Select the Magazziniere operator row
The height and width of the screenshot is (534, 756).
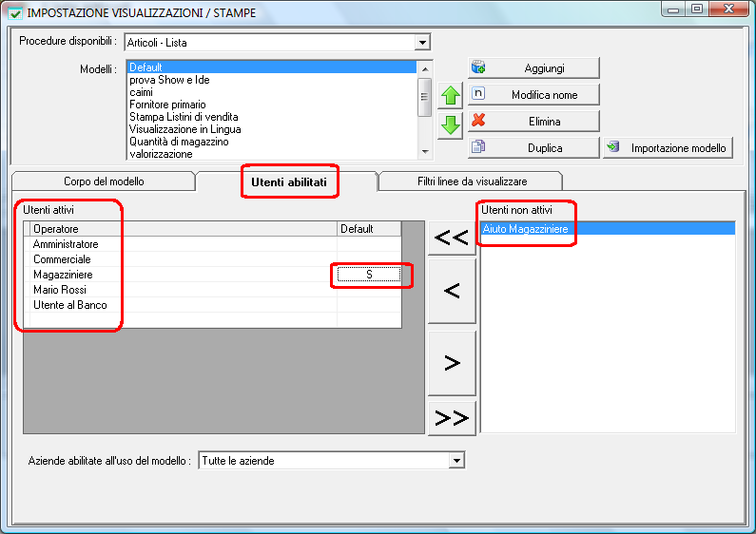click(212, 275)
